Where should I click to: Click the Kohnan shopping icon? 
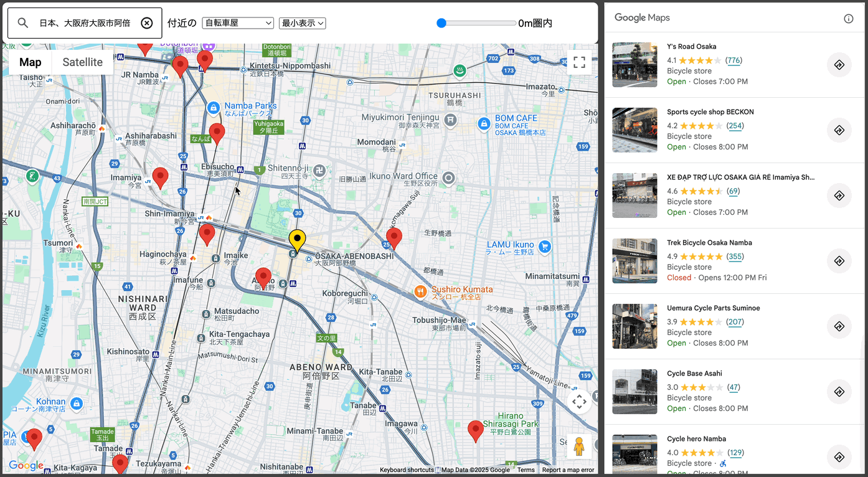click(76, 404)
